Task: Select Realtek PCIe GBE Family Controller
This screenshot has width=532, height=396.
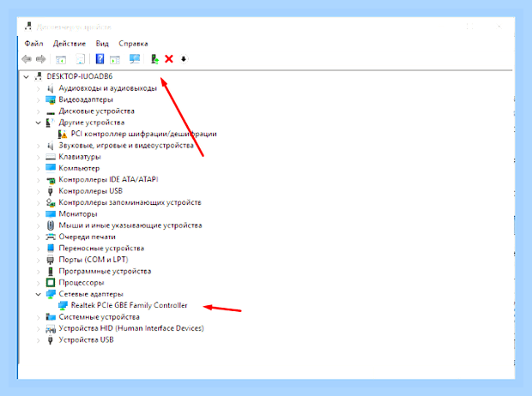Action: coord(129,305)
